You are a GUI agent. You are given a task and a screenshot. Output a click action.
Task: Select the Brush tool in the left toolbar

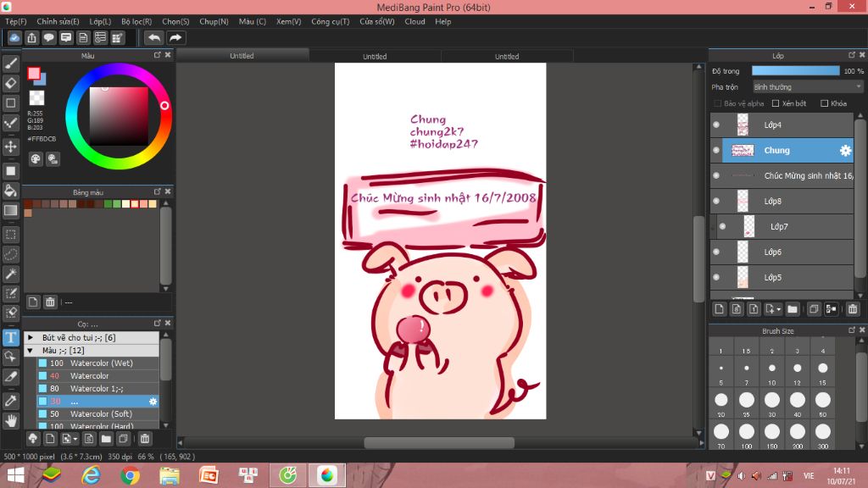[x=10, y=64]
